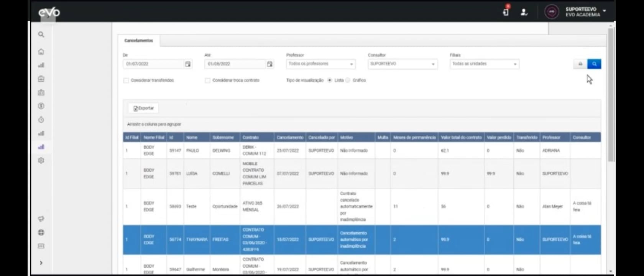The width and height of the screenshot is (644, 276).
Task: Open the 'De' date calendar picker
Action: [x=188, y=64]
